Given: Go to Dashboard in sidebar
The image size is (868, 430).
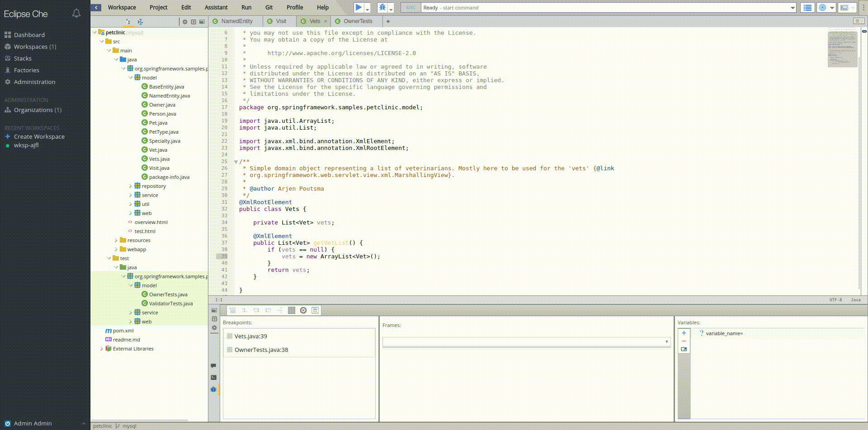Looking at the screenshot, I should point(29,35).
